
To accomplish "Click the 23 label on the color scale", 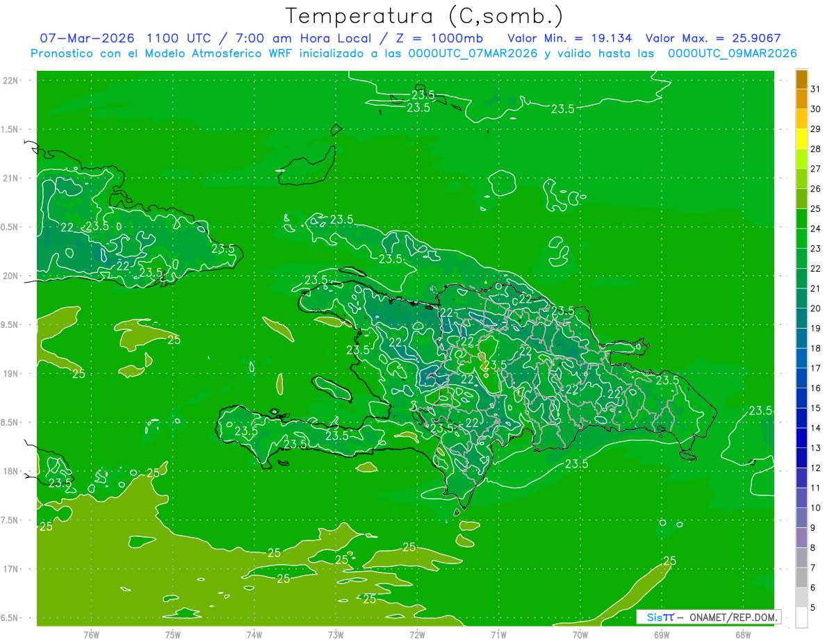I will (815, 248).
